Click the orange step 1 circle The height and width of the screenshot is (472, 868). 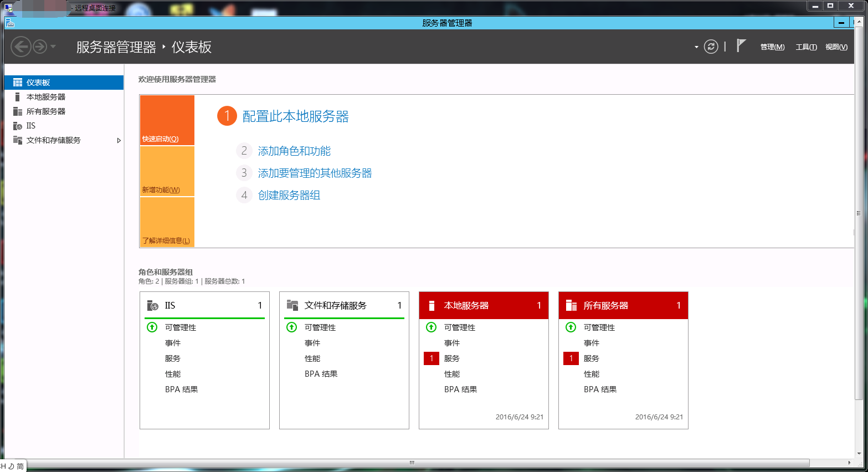227,116
